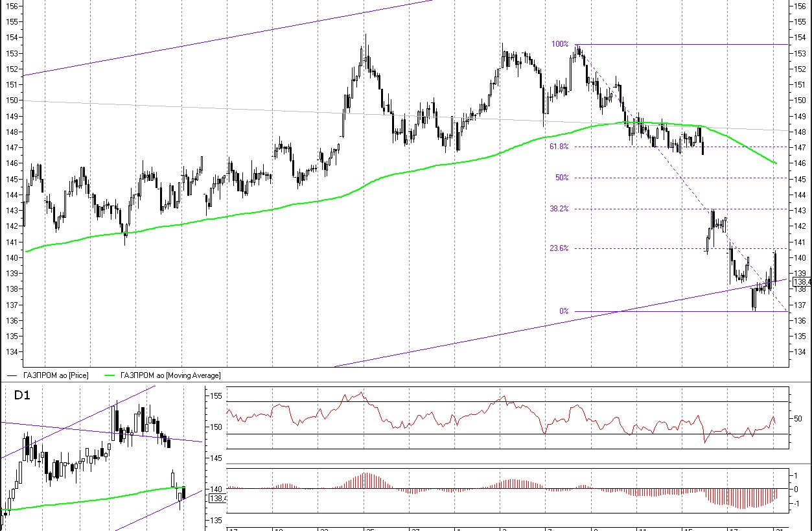The image size is (812, 531).
Task: Click the 150 price label on the left axis
Action: click(13, 100)
